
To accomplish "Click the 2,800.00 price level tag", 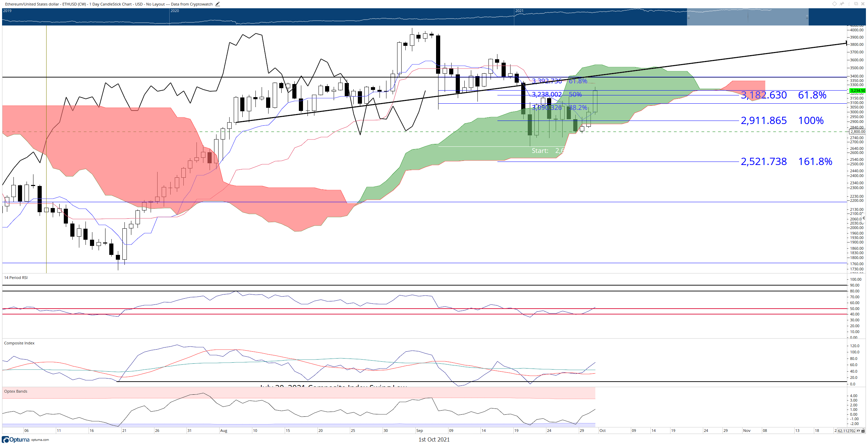I will (857, 132).
